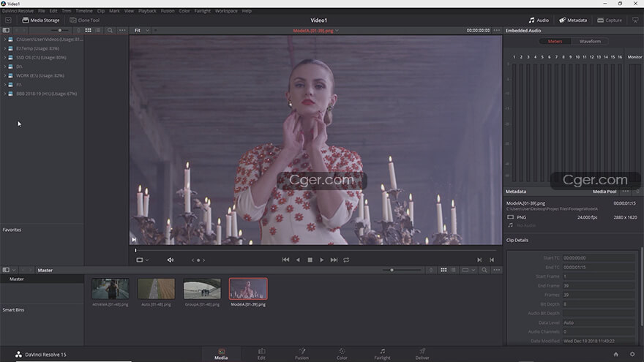
Task: Open media pool options three-dot menu
Action: click(x=497, y=270)
